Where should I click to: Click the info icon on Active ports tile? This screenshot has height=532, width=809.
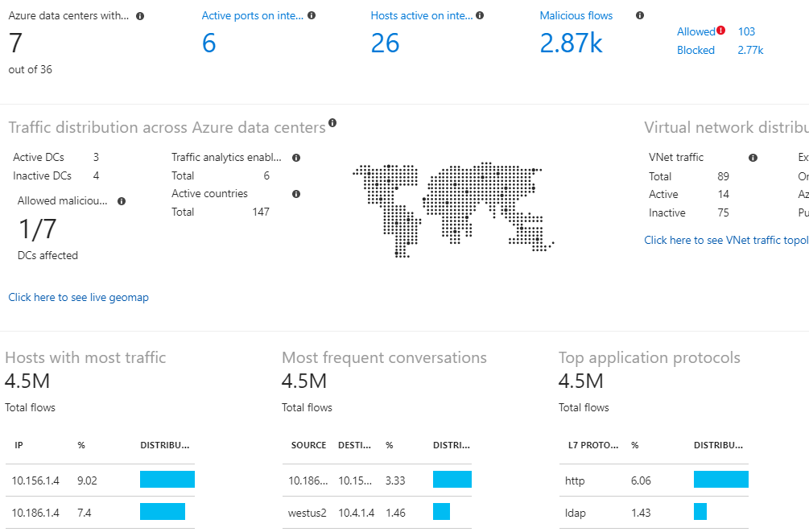313,14
